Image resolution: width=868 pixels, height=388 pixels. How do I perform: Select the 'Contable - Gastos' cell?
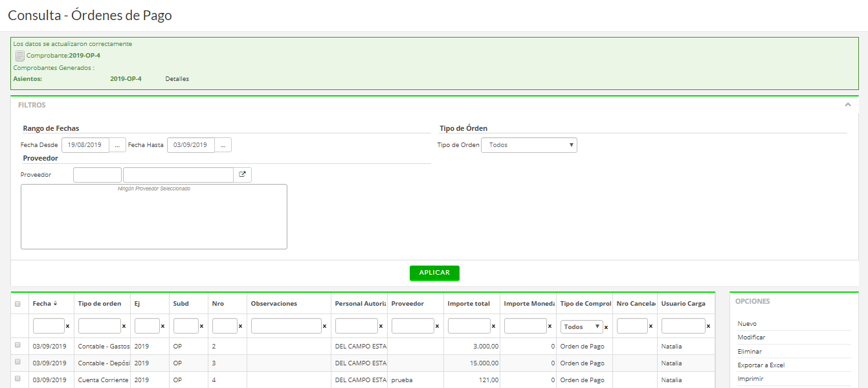point(102,346)
